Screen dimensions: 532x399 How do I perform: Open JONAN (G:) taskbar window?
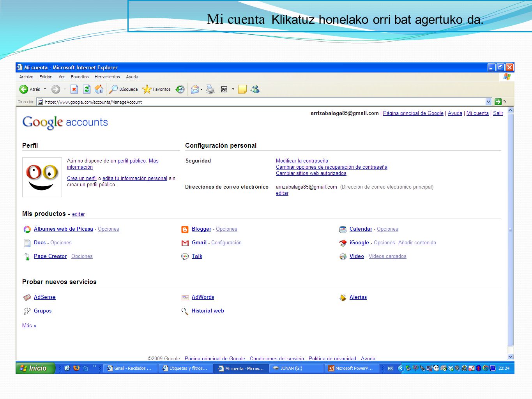(297, 368)
